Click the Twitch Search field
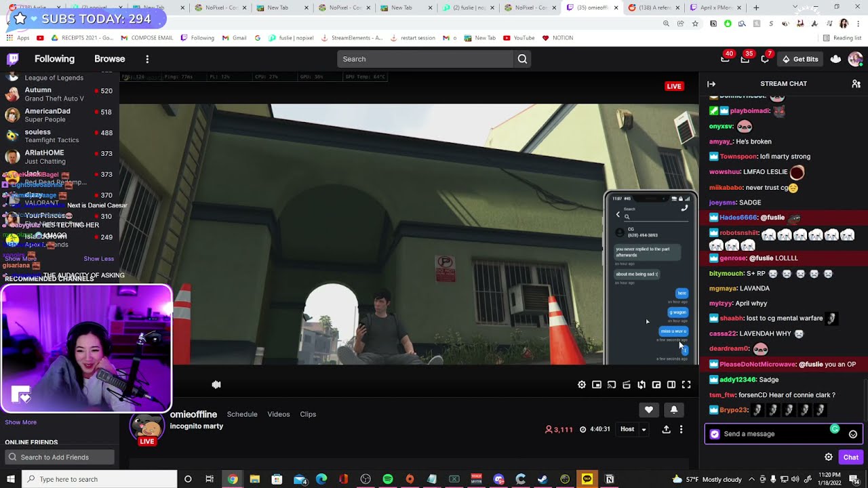868x488 pixels. pyautogui.click(x=425, y=59)
